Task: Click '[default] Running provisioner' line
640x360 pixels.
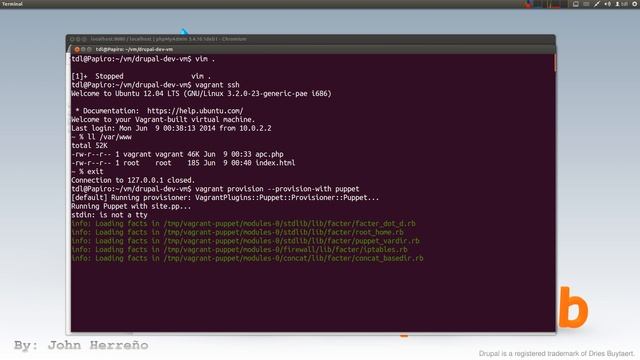Action: pyautogui.click(x=225, y=198)
